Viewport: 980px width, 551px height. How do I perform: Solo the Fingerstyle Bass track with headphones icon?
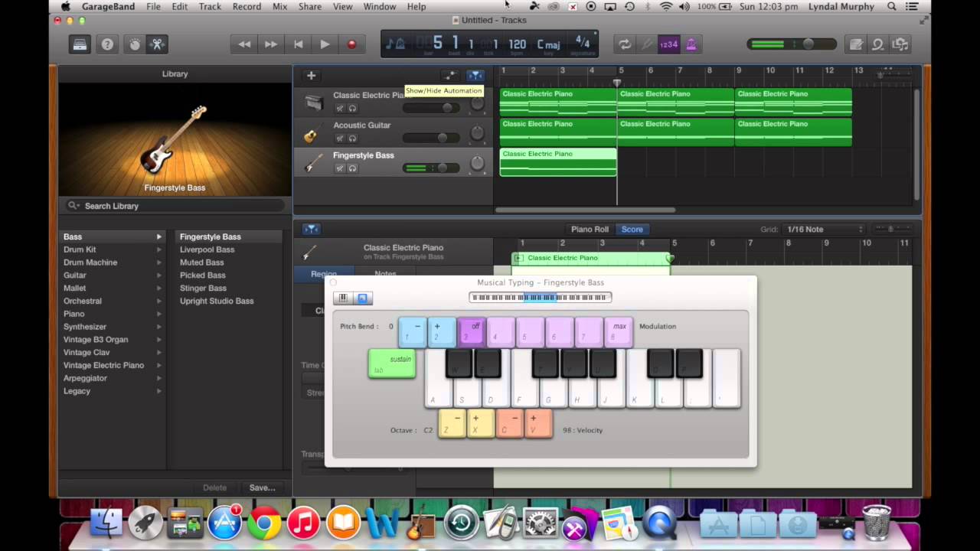[x=352, y=168]
